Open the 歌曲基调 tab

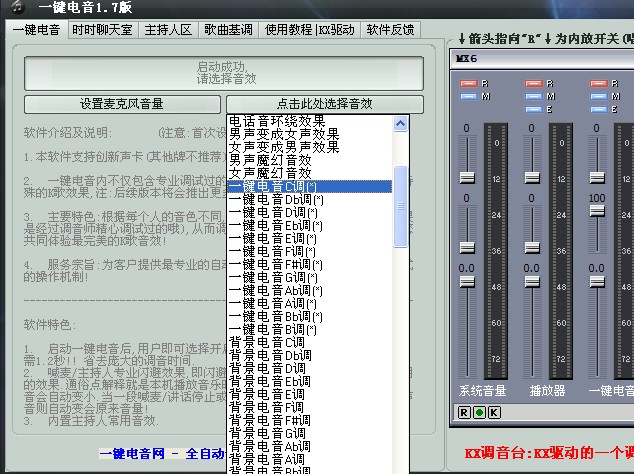[228, 30]
